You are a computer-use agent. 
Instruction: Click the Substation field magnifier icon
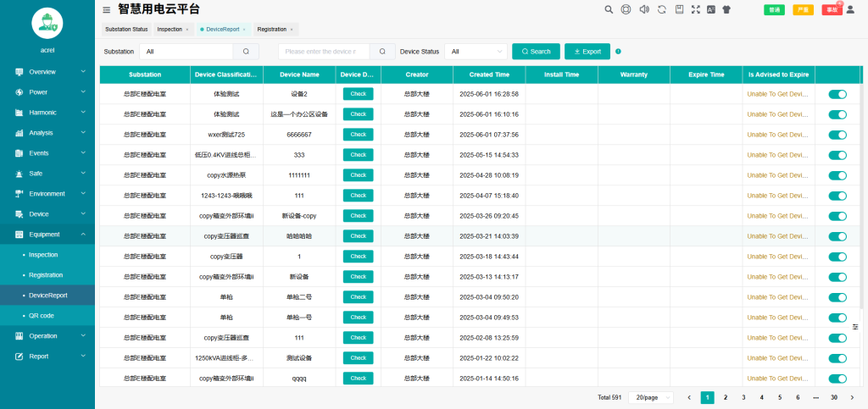(x=247, y=52)
